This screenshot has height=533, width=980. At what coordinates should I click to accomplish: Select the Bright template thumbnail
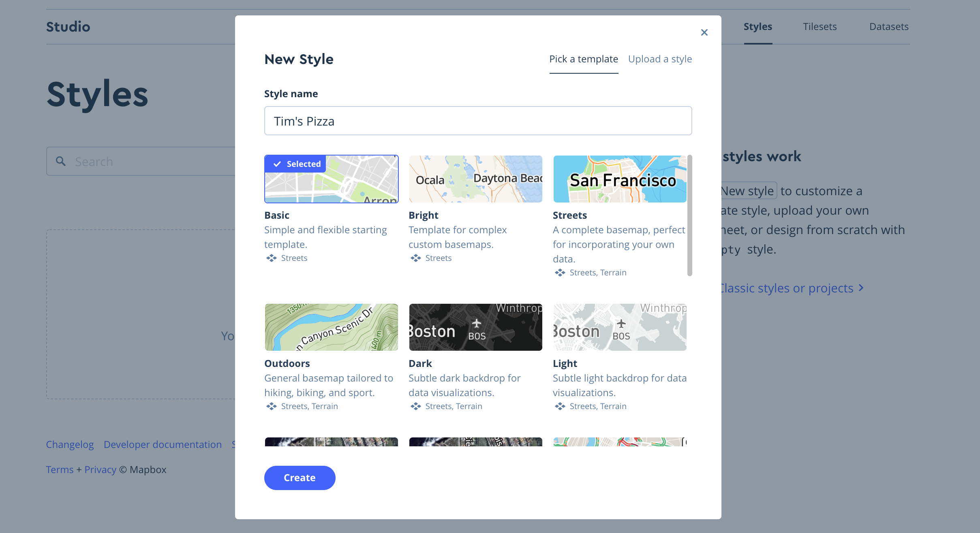(475, 179)
